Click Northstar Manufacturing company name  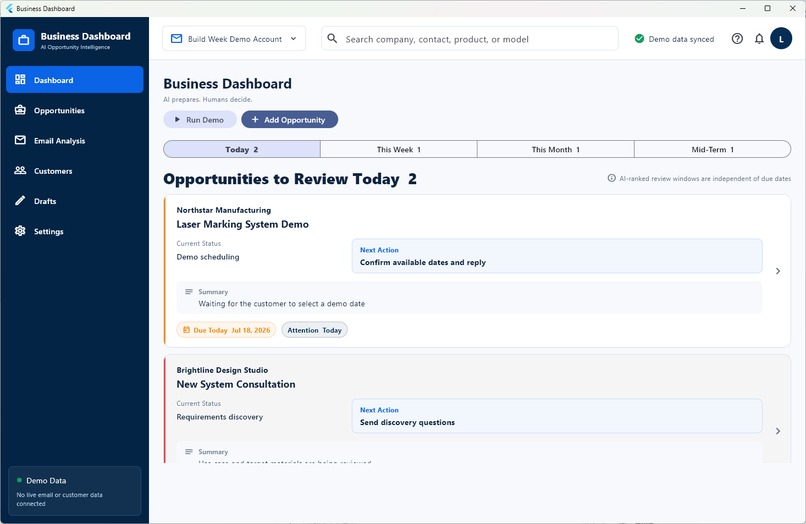pyautogui.click(x=224, y=210)
